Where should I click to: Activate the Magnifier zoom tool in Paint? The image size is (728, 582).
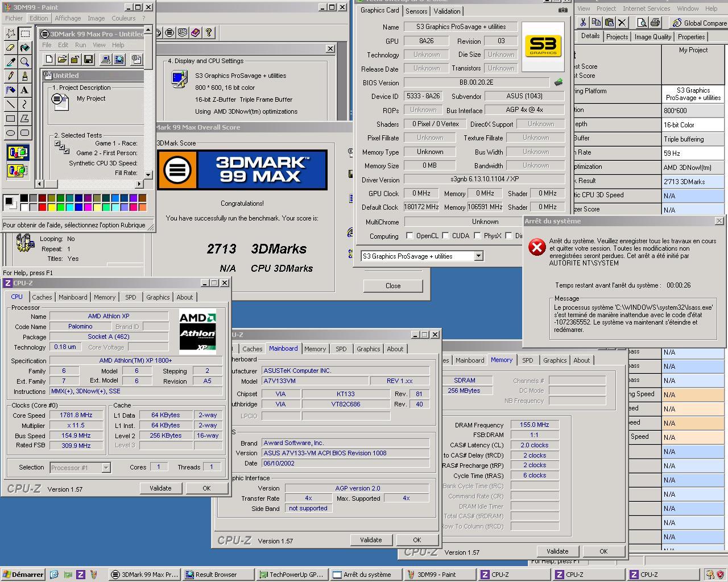click(x=25, y=62)
